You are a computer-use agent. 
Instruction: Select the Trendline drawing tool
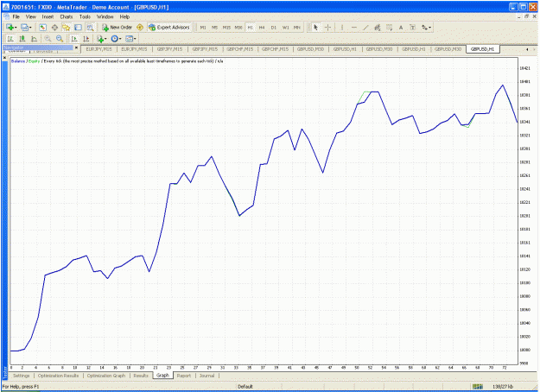[x=365, y=27]
